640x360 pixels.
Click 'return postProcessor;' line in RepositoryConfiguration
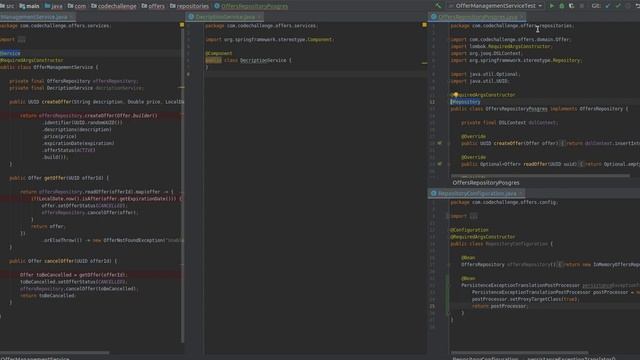pyautogui.click(x=500, y=306)
